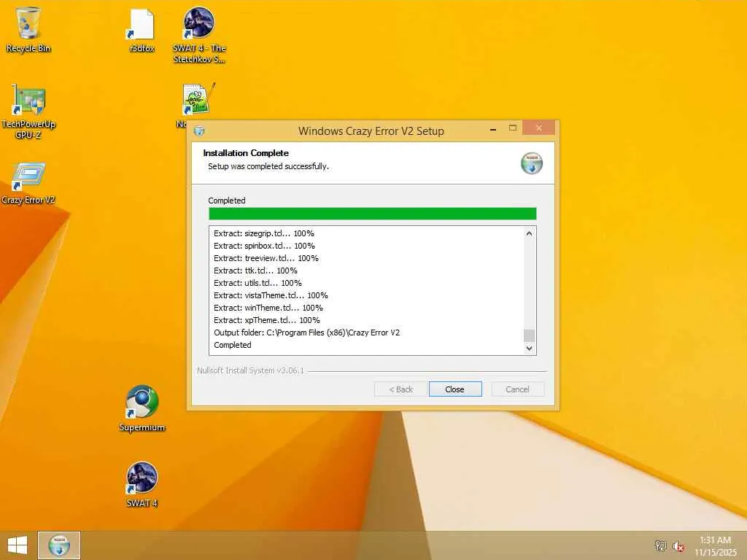Click the installer logo in the header
Image resolution: width=747 pixels, height=560 pixels.
(x=532, y=163)
